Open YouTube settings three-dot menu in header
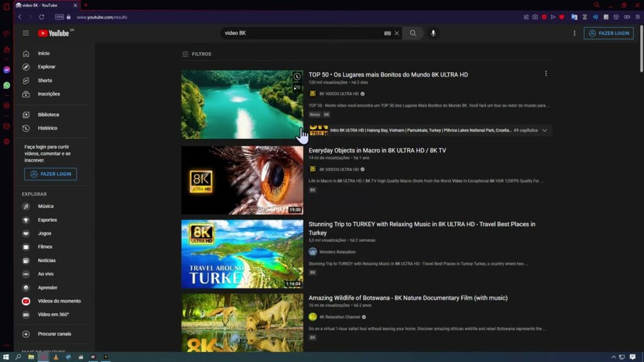644x362 pixels. click(x=574, y=33)
